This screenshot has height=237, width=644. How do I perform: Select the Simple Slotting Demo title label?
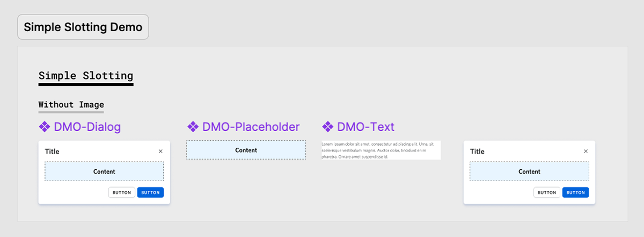pyautogui.click(x=83, y=27)
